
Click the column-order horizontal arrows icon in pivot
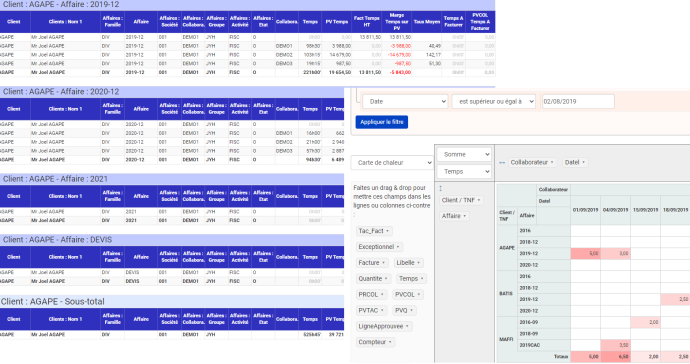(x=502, y=162)
